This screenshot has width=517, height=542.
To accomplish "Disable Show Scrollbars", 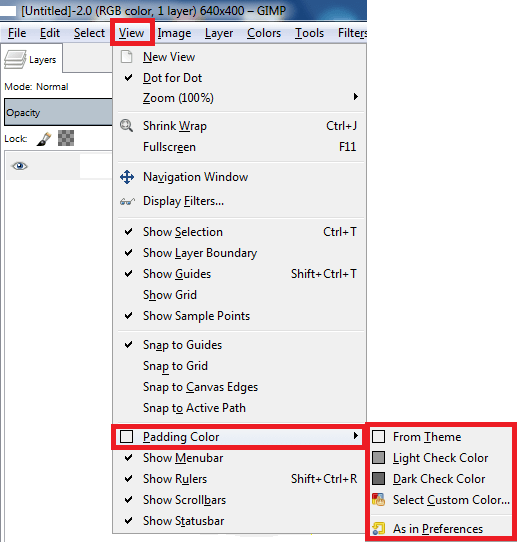I will [240, 500].
